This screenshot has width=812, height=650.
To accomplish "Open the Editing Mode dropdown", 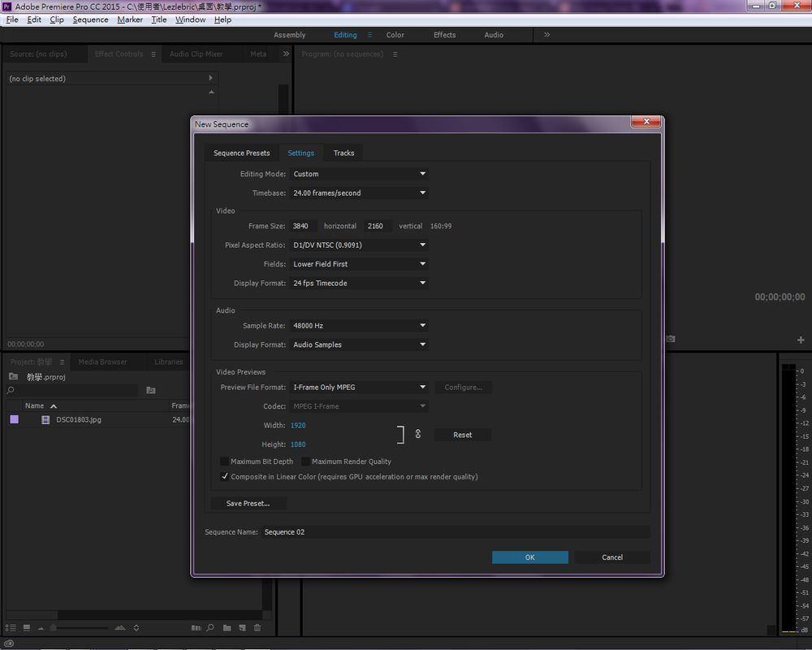I will click(359, 174).
